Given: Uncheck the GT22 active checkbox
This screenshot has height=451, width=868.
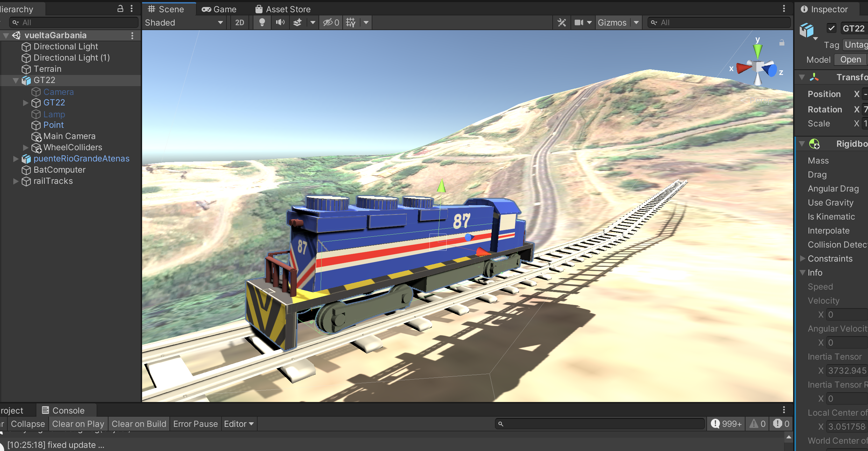Looking at the screenshot, I should coord(832,28).
